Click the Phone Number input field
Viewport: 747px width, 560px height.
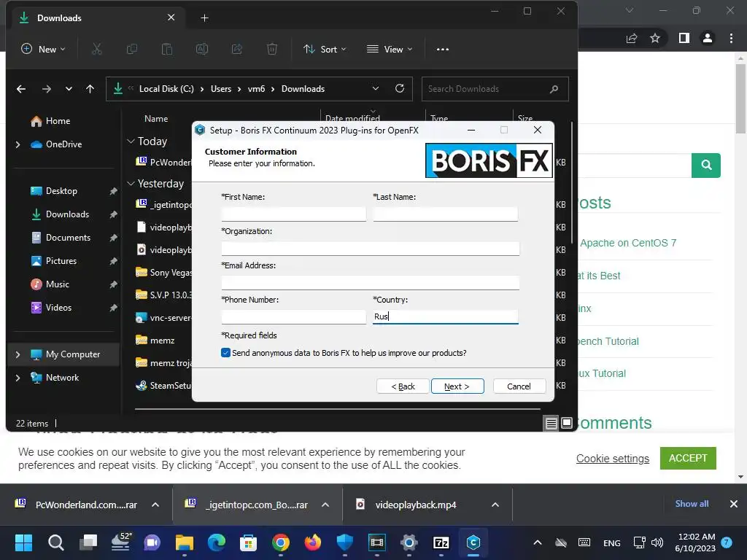point(293,316)
